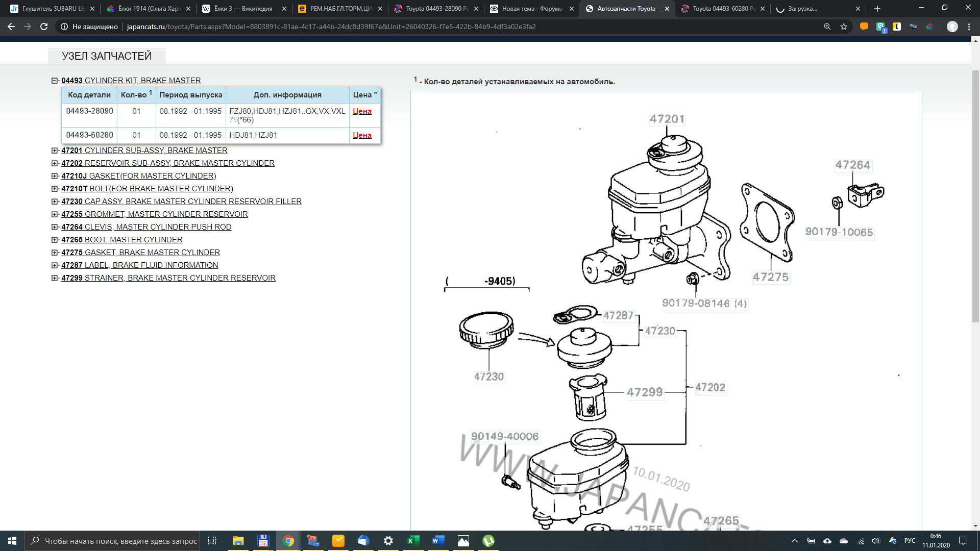Expand the 47210J GASKET node
This screenshot has width=980, height=551.
pos(55,176)
